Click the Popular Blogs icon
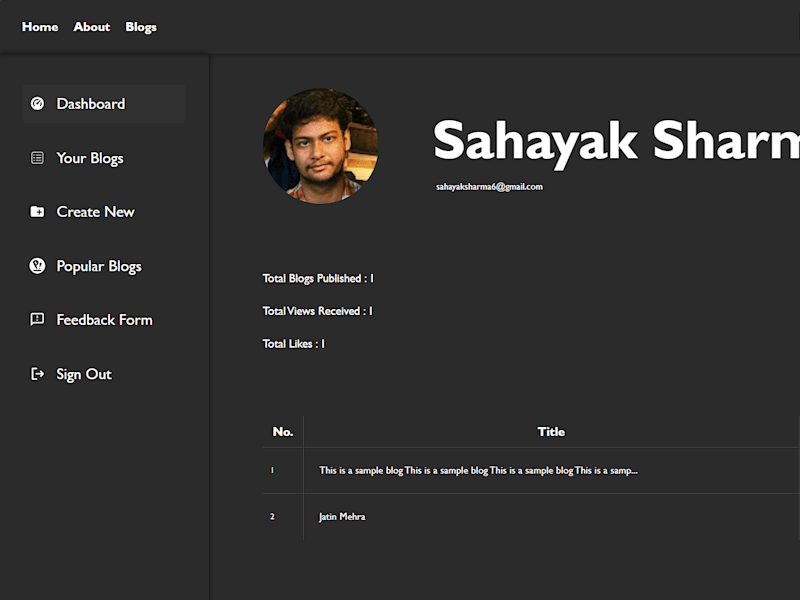Viewport: 800px width, 600px height. [x=37, y=266]
